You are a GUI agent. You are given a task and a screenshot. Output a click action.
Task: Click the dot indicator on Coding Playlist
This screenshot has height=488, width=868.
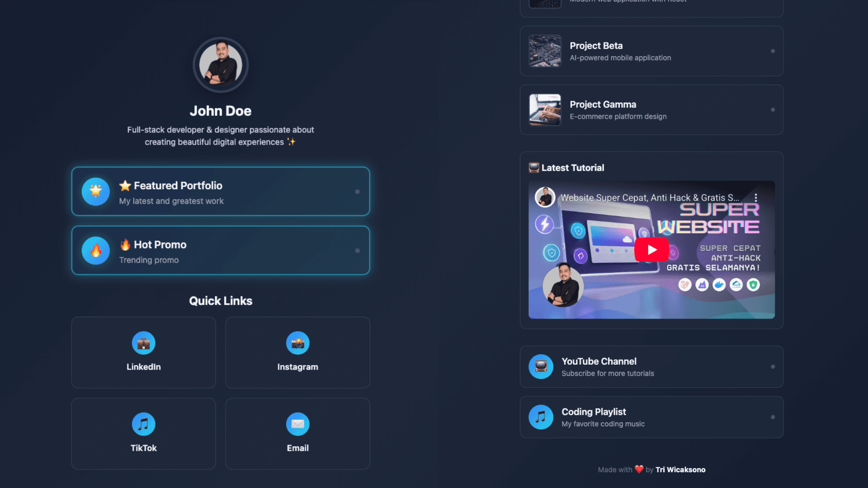click(773, 417)
